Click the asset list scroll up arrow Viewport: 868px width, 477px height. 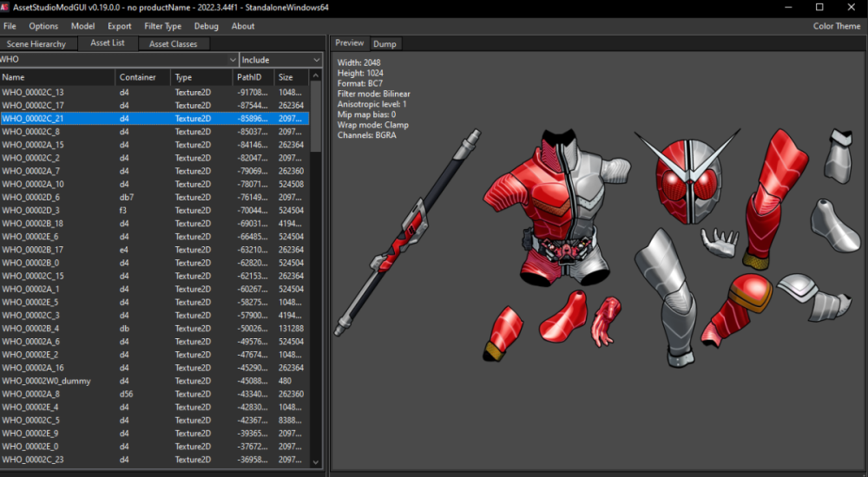[316, 75]
